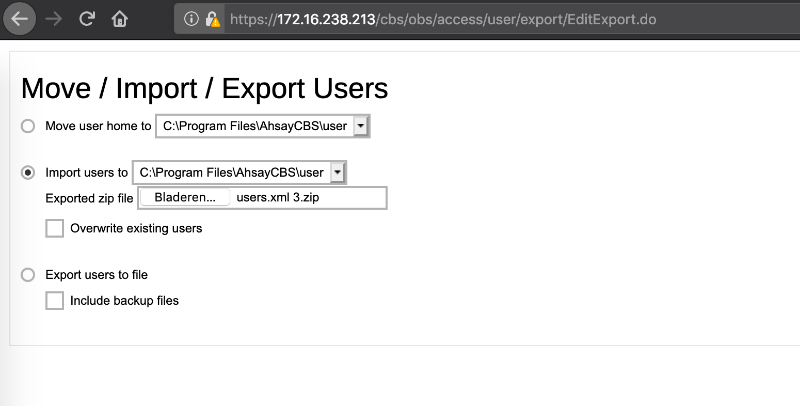Click the browser forward arrow
The height and width of the screenshot is (406, 800).
click(x=53, y=19)
